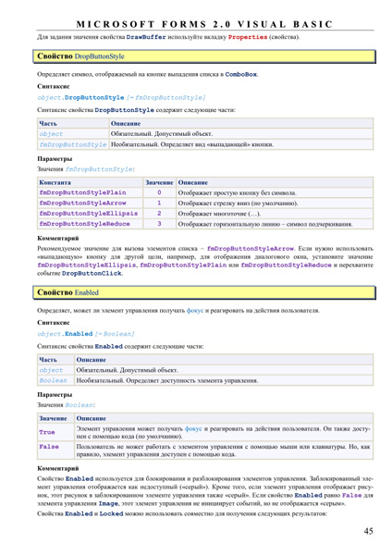392x555 pixels.
Task: Click value 1 in the constants table
Action: 159,203
